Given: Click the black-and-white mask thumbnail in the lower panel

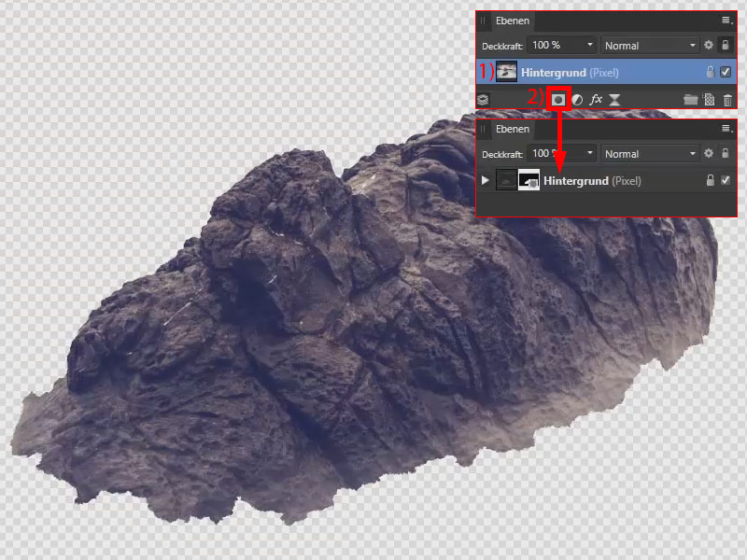Looking at the screenshot, I should pos(529,180).
